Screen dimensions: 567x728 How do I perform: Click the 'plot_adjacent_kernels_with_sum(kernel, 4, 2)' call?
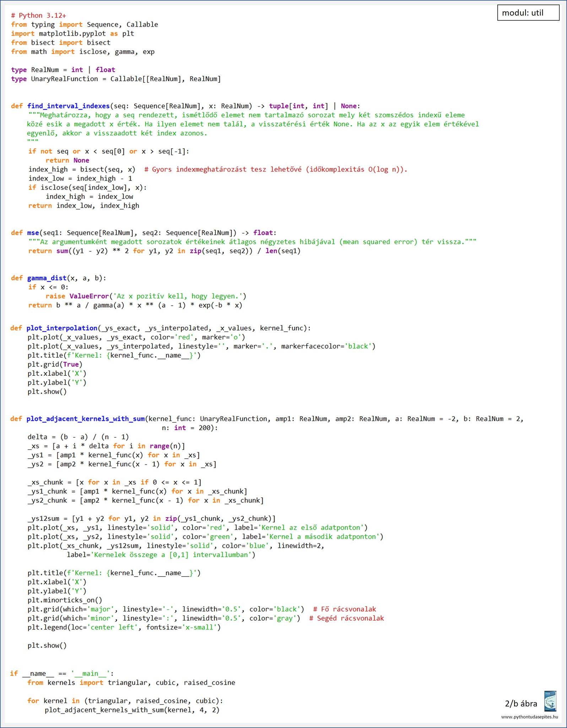[x=132, y=710]
